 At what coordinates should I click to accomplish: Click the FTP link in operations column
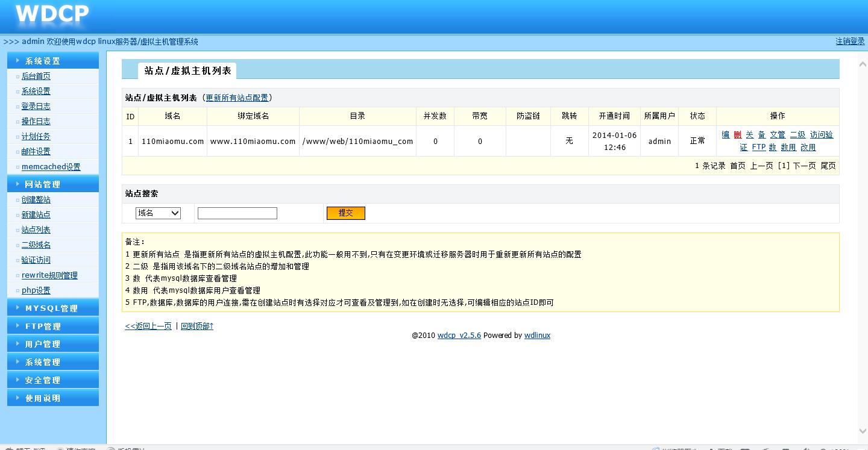758,147
